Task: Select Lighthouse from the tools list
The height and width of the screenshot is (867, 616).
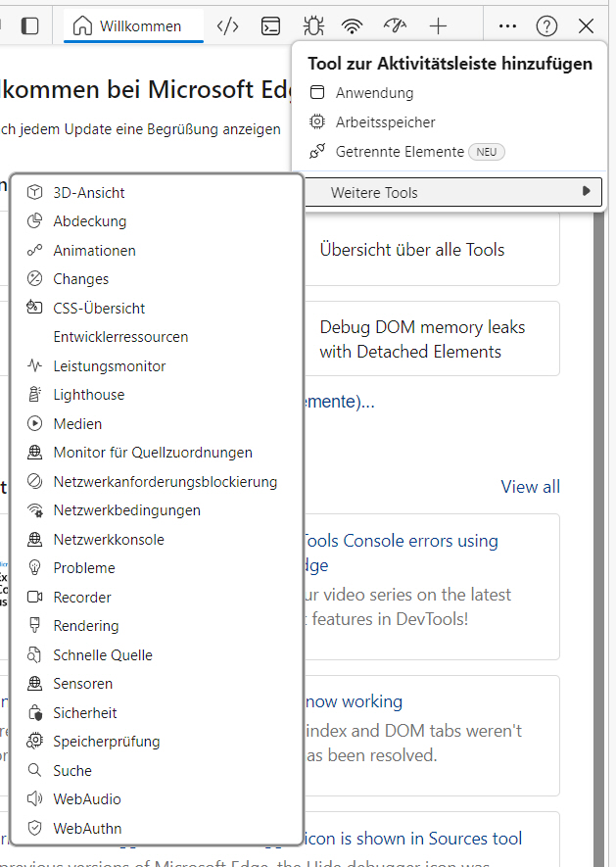Action: (x=88, y=395)
